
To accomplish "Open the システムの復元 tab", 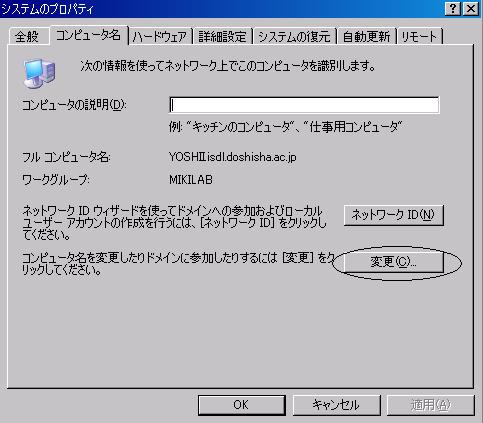I will (294, 36).
